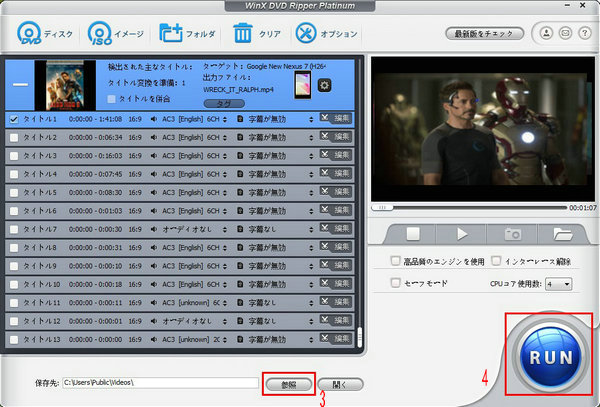
Task: Check the タイトル4 checkbox
Action: (14, 174)
